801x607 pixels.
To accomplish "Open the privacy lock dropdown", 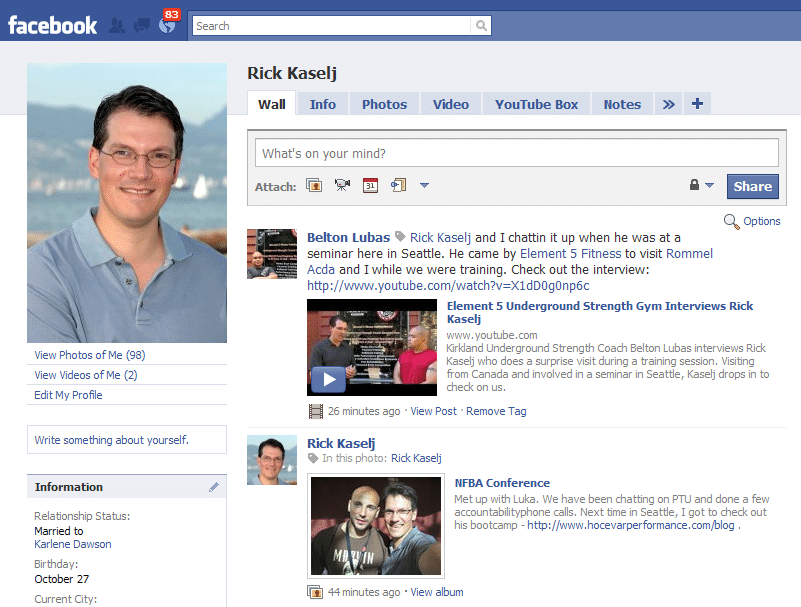I will [701, 185].
